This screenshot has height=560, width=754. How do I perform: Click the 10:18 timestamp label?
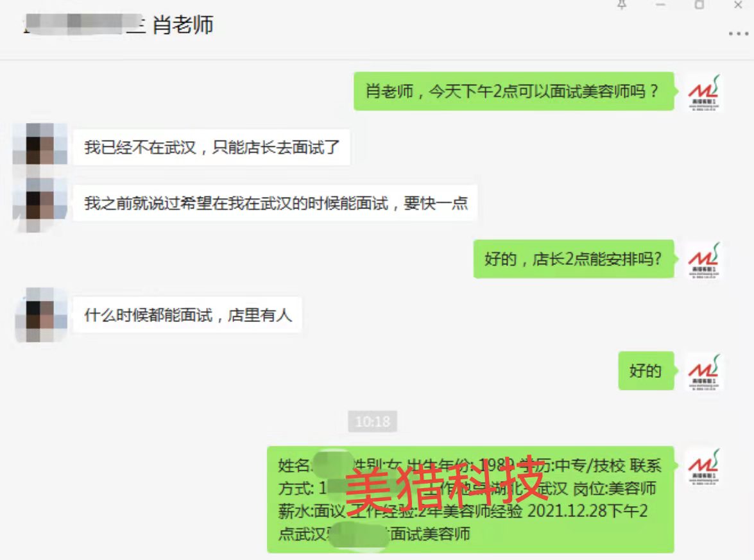coord(373,421)
